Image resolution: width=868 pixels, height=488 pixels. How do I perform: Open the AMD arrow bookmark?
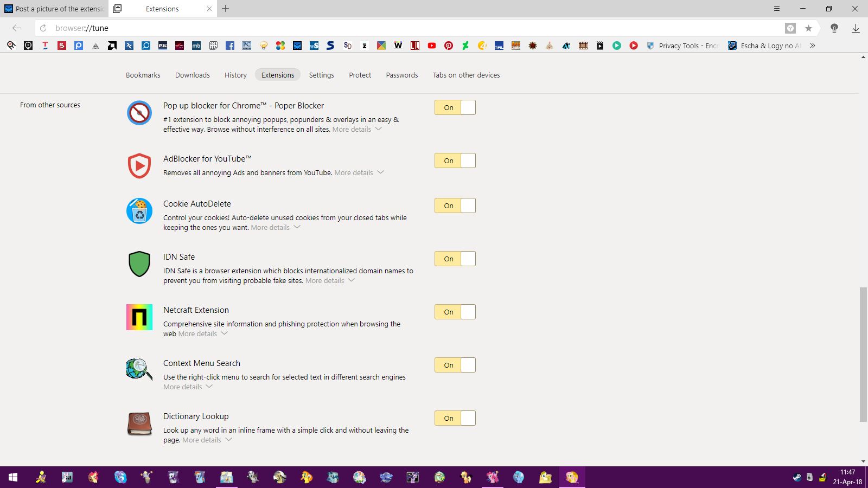click(x=112, y=46)
